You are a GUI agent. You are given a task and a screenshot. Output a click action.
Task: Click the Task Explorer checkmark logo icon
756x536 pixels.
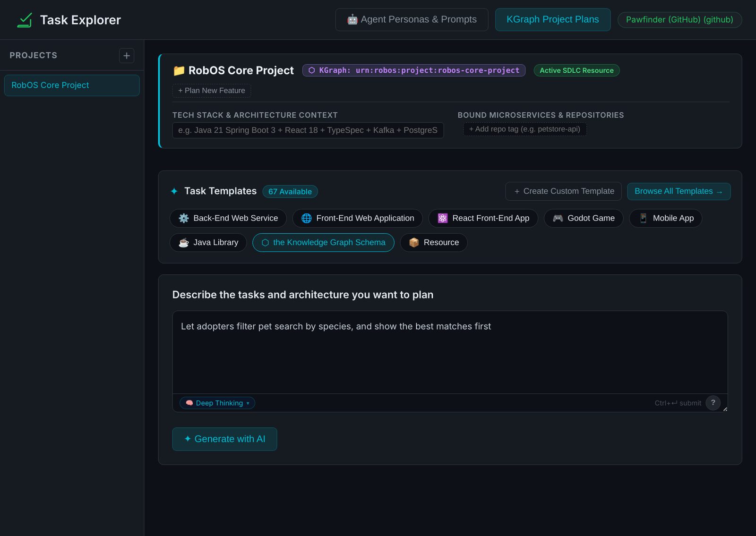click(x=25, y=20)
